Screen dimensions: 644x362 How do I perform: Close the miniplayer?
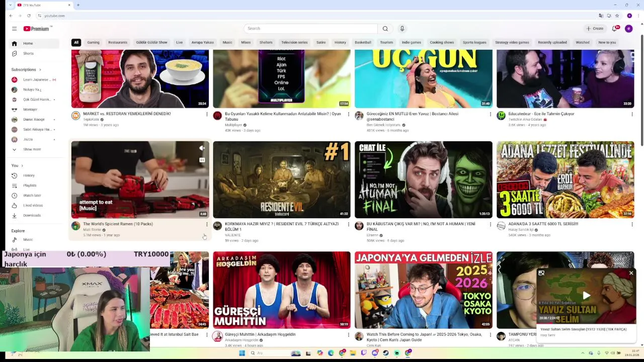pos(631,273)
